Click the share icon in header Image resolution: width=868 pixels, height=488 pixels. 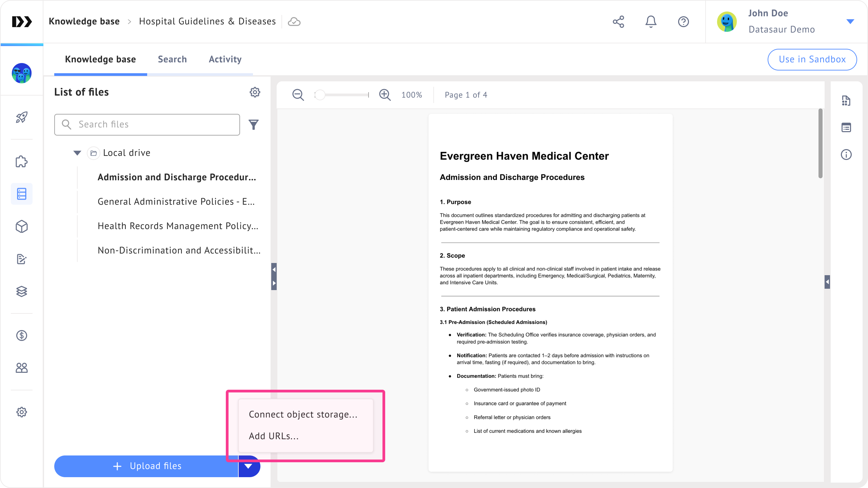[618, 22]
